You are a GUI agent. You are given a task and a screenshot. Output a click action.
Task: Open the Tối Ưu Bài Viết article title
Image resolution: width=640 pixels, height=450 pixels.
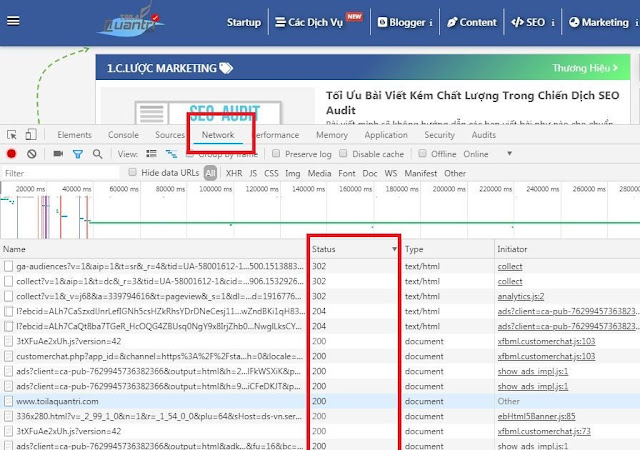point(472,103)
